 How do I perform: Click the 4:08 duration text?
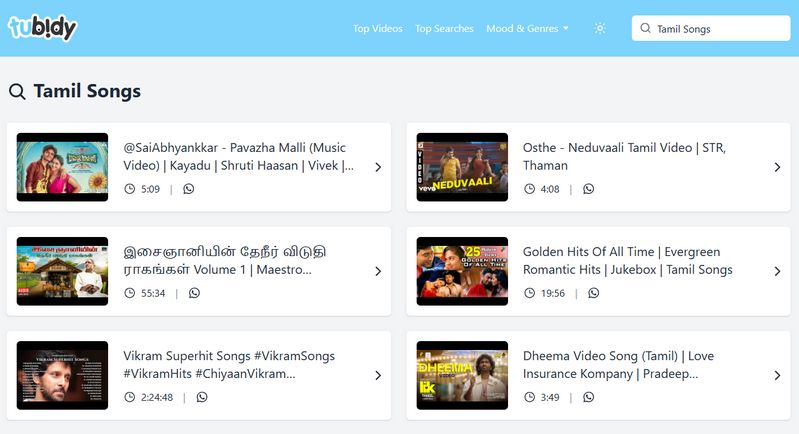(550, 189)
